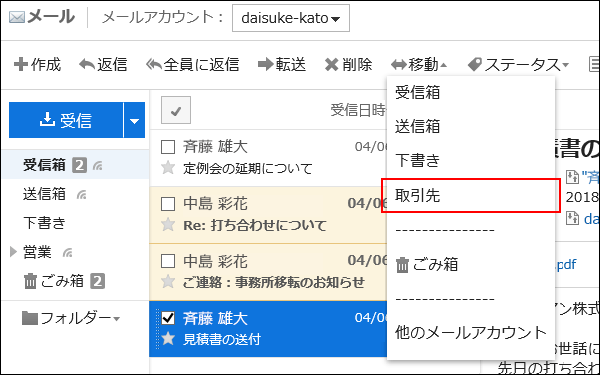Open the 営業 folder in the sidebar
Viewport: 600px width, 375px height.
37,252
